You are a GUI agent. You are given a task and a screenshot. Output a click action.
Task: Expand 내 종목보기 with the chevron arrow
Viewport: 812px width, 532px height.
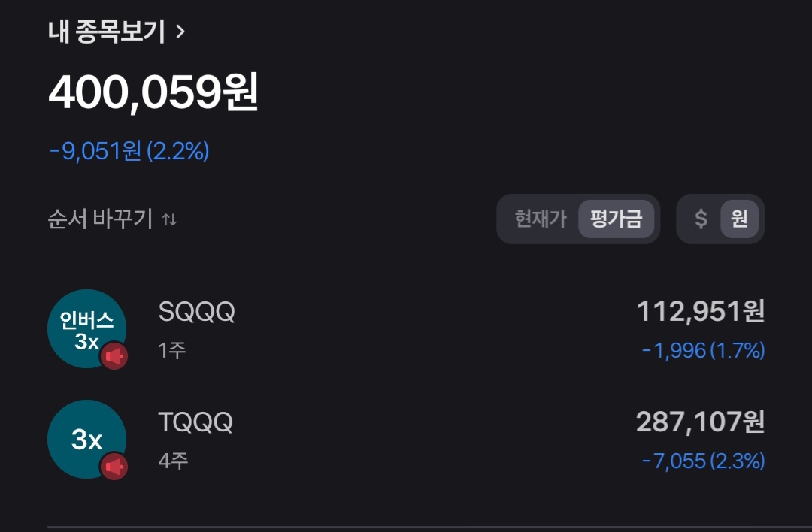[x=180, y=32]
